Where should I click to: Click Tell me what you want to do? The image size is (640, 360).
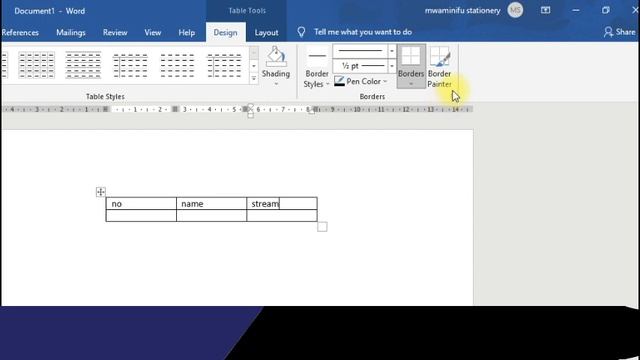363,32
